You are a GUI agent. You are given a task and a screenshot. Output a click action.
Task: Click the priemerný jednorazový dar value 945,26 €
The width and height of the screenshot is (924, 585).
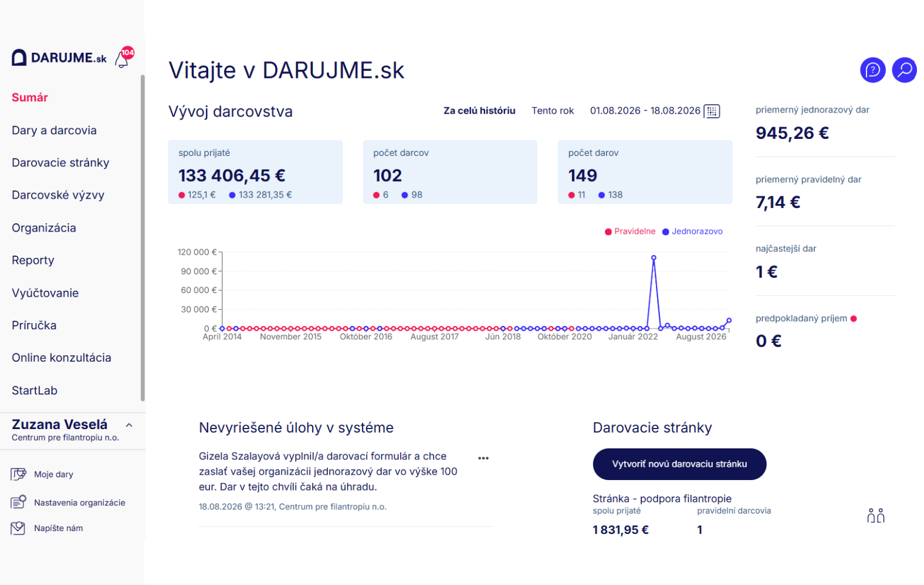pos(793,133)
